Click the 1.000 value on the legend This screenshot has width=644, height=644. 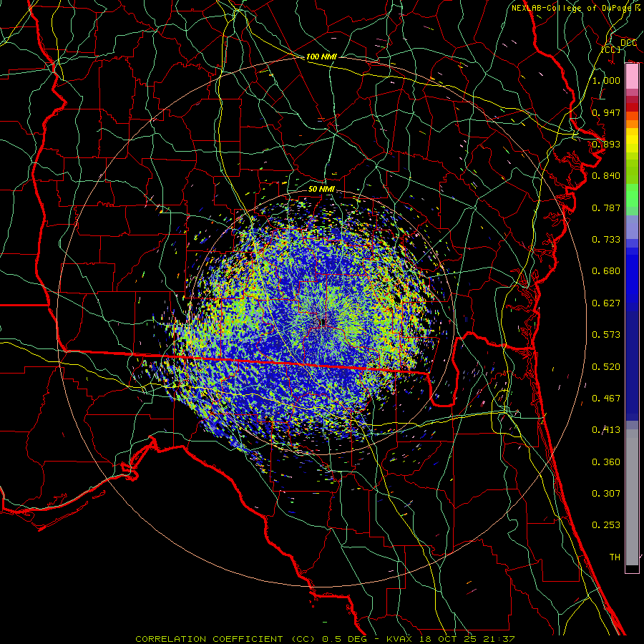[606, 80]
